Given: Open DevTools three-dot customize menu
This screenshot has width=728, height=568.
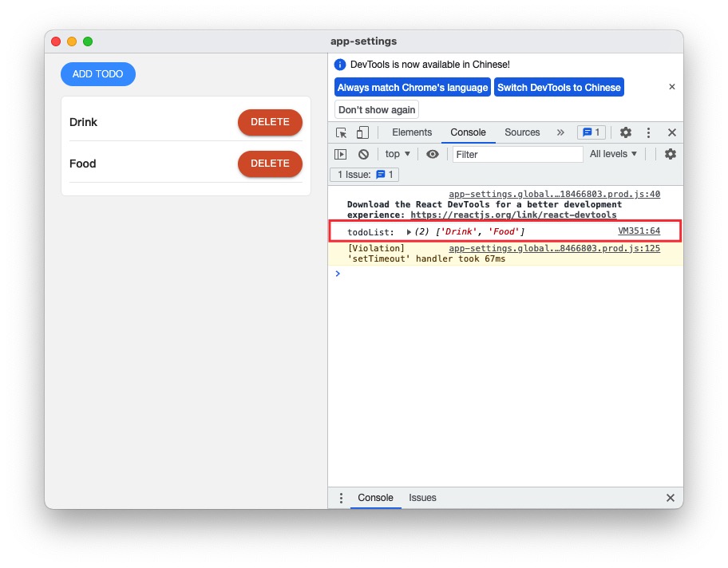Looking at the screenshot, I should tap(649, 133).
